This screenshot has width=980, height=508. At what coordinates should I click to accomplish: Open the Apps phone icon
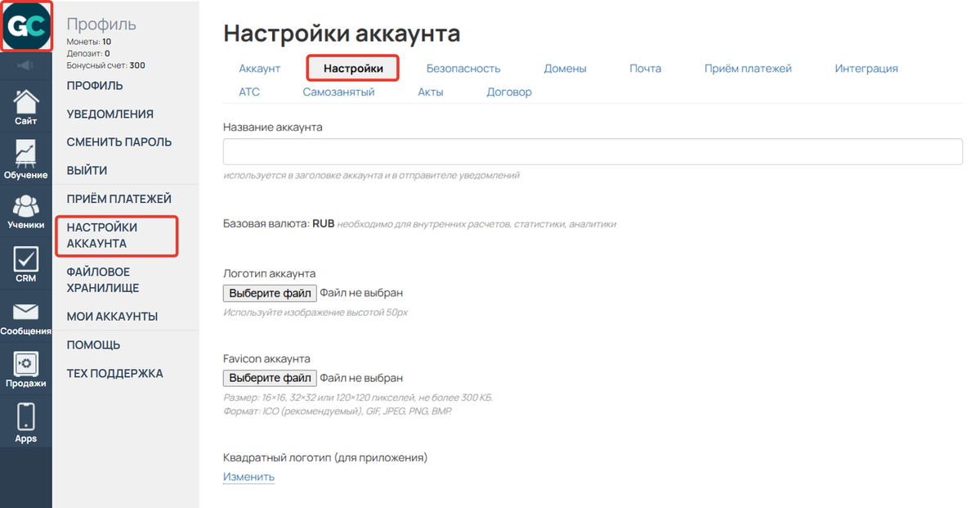(25, 421)
